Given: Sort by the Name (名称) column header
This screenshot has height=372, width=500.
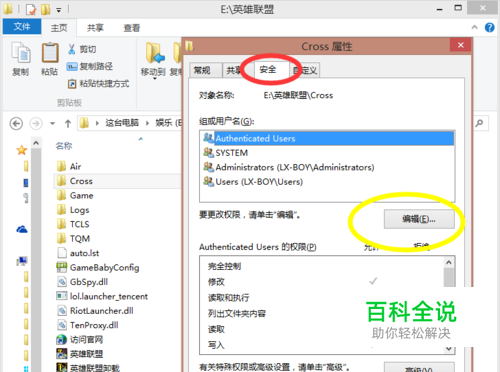Looking at the screenshot, I should (x=64, y=146).
